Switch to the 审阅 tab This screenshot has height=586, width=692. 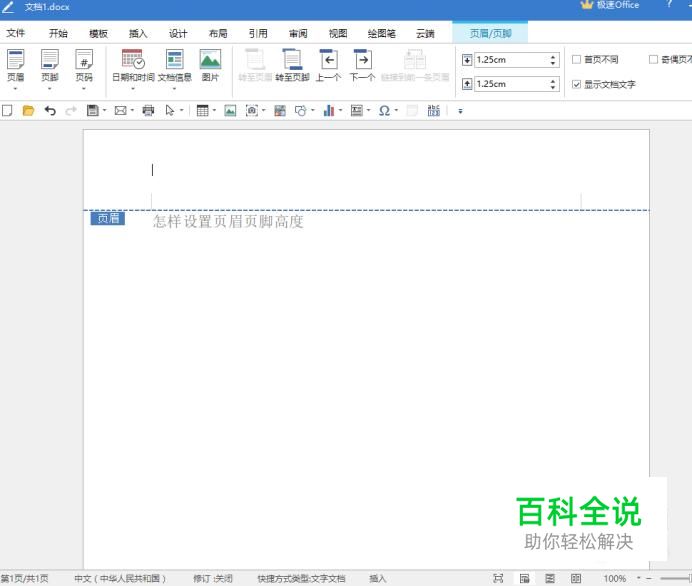coord(298,33)
